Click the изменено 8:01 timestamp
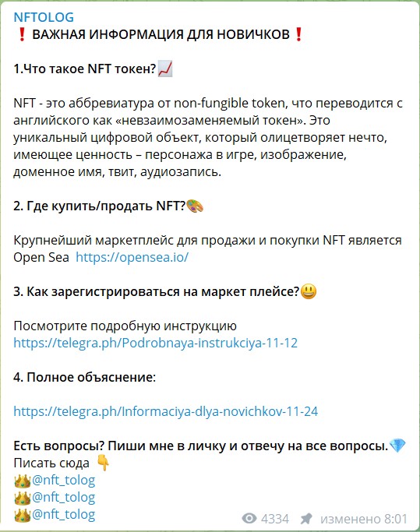420x532 pixels. click(x=364, y=519)
